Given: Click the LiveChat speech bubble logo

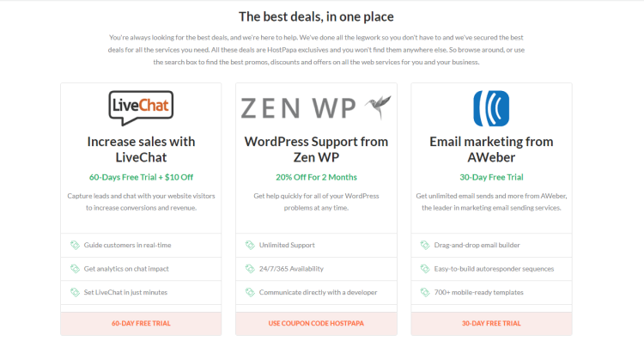Looking at the screenshot, I should [x=141, y=108].
